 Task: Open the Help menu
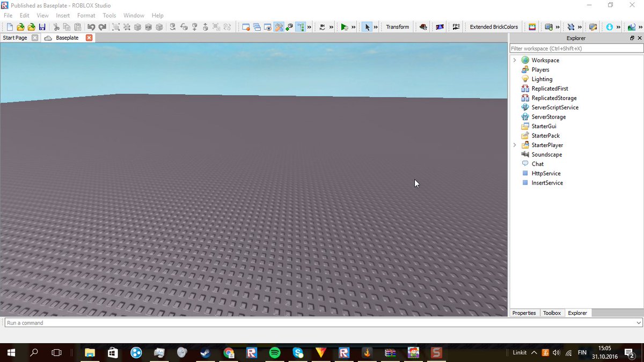coord(157,16)
